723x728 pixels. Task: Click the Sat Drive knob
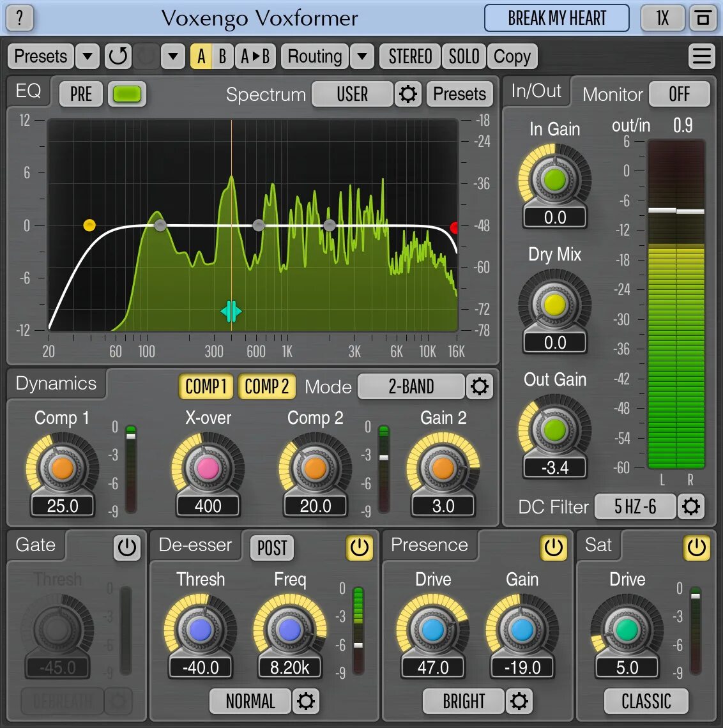pos(627,630)
